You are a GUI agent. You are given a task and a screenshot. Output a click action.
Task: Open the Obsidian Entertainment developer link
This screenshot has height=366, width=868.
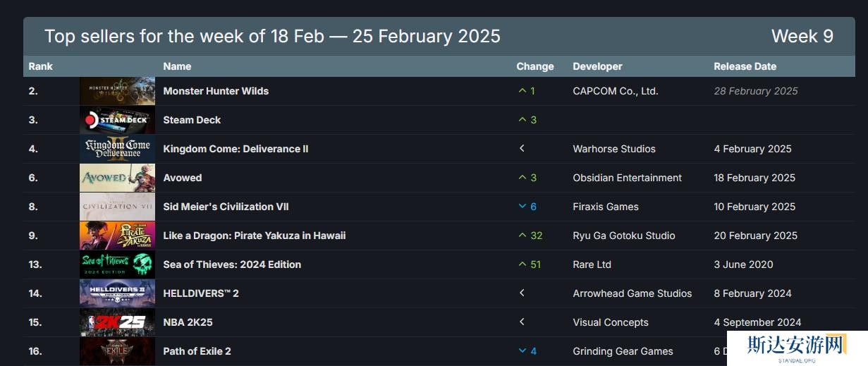[x=627, y=178]
